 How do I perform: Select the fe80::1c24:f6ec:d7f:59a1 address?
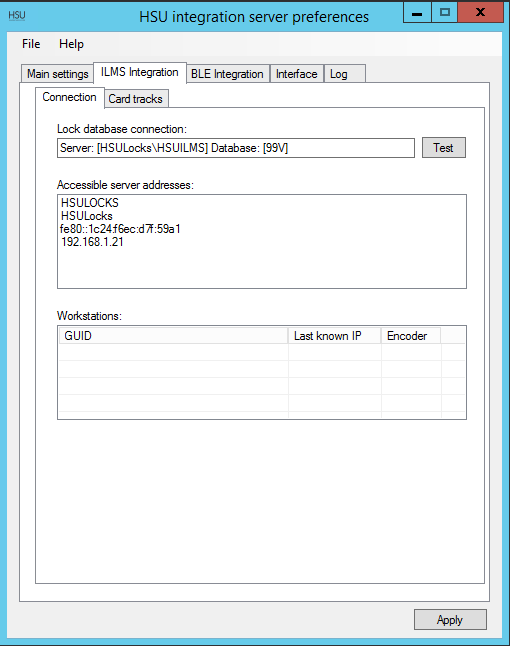coord(120,229)
